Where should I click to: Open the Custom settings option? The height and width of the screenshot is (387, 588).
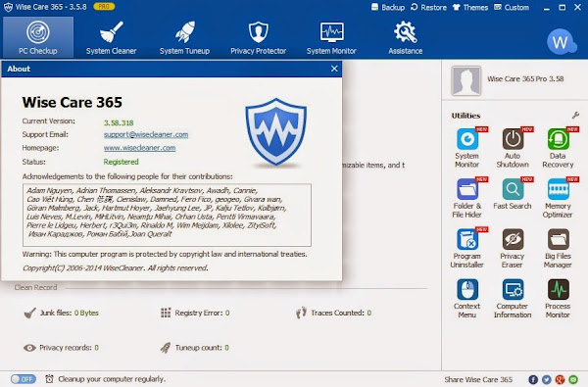pyautogui.click(x=512, y=7)
